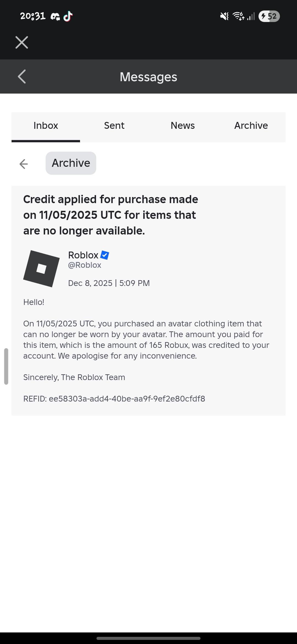Open the Discord notification icon
This screenshot has height=644, width=297.
point(55,17)
